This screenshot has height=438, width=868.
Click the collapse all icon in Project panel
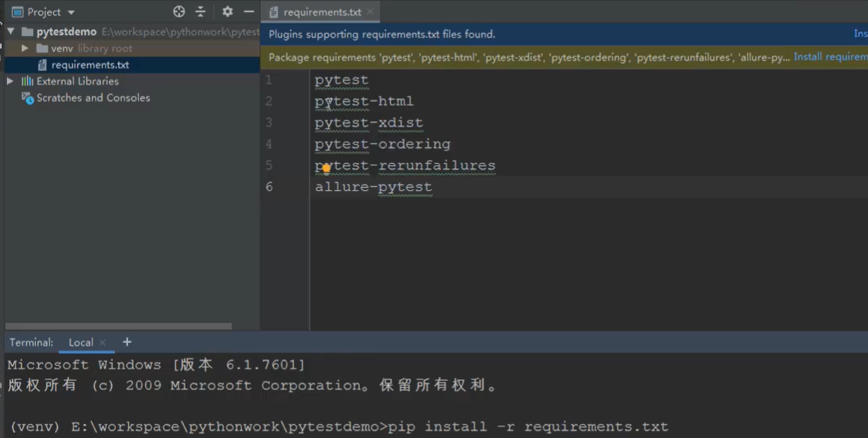[200, 12]
